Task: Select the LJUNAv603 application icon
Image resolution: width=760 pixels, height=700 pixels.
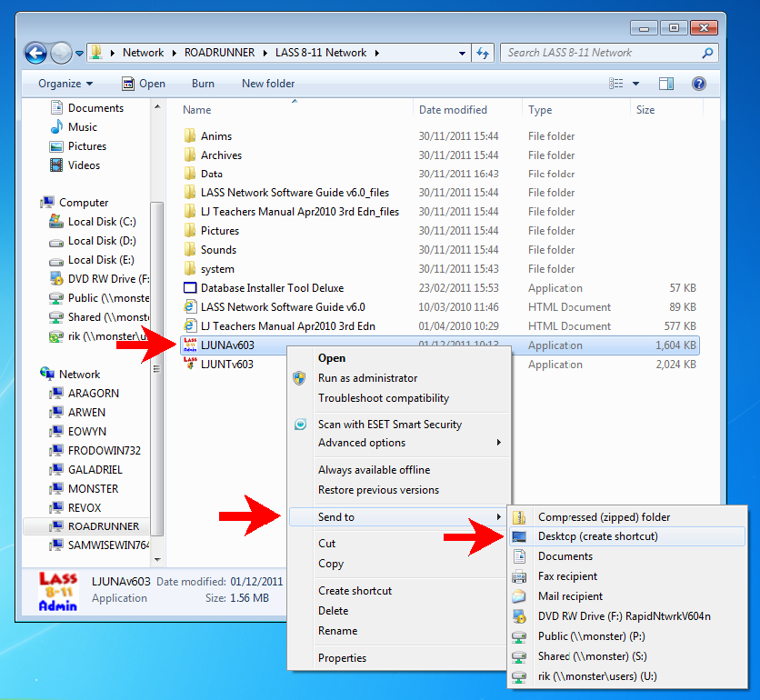Action: (190, 345)
